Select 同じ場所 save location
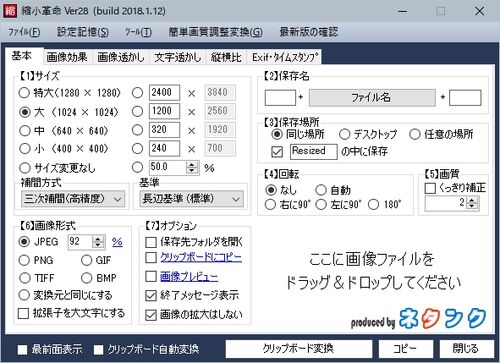The width and height of the screenshot is (500, 363). coord(277,135)
